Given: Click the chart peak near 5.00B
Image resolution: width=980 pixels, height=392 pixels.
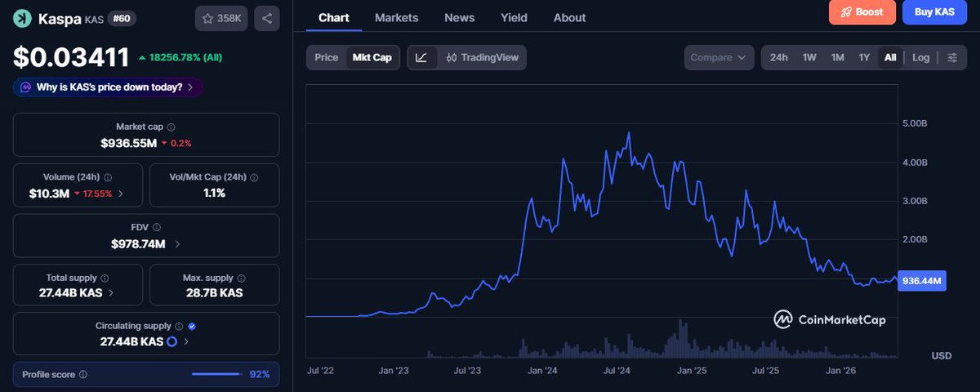Looking at the screenshot, I should [x=628, y=132].
